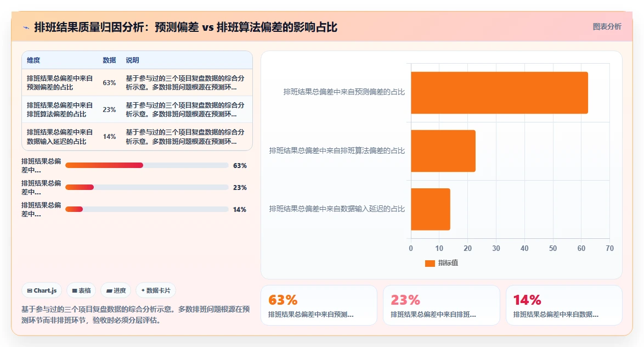Click the 图表分析 label in header
Image resolution: width=644 pixels, height=347 pixels.
(x=607, y=27)
